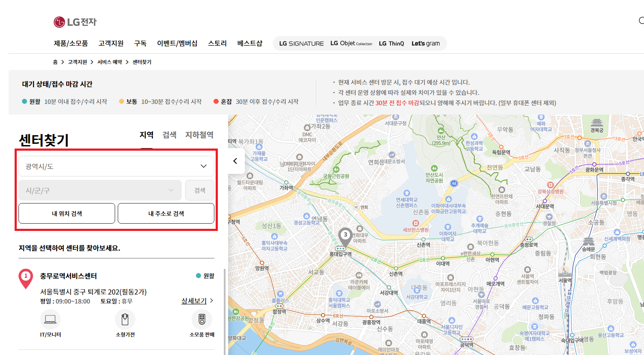Click the 연세대학교 신촌캠퍼스 label
The height and width of the screenshot is (355, 644).
tap(407, 203)
